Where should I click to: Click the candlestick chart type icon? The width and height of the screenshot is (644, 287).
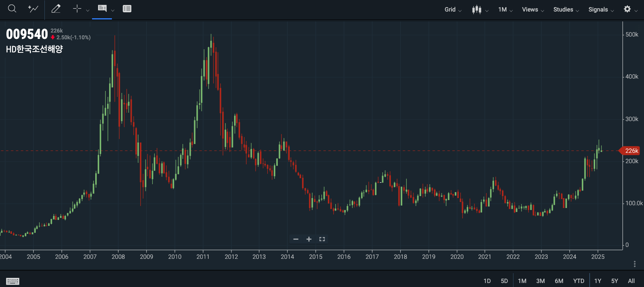click(477, 10)
